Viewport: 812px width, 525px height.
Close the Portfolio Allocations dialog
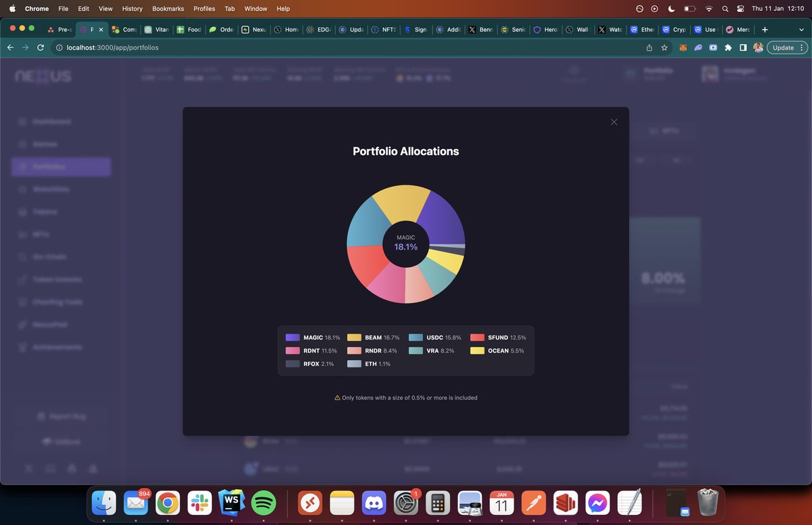pos(614,122)
